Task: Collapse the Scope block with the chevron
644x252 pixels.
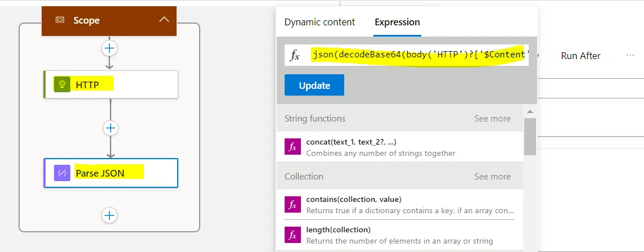Action: [164, 20]
